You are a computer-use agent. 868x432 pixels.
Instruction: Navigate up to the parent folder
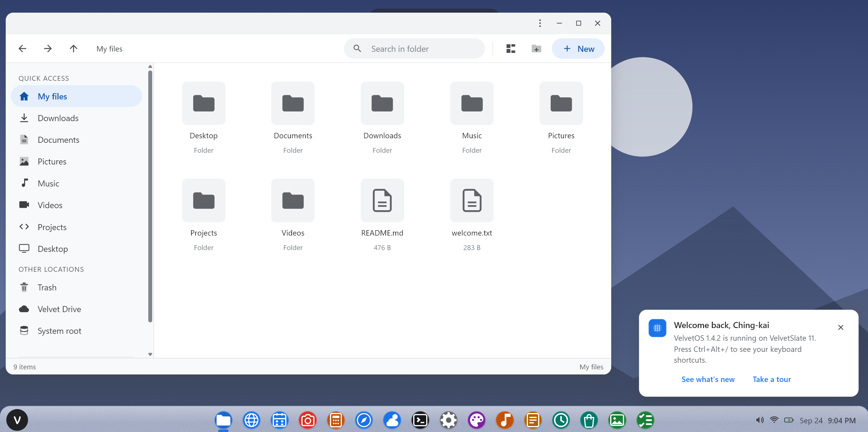pyautogui.click(x=74, y=49)
